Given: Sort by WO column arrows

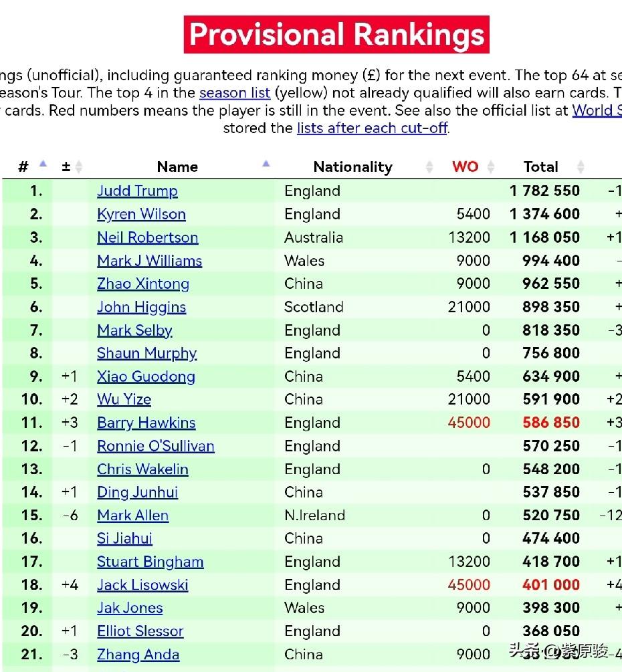Looking at the screenshot, I should [492, 166].
